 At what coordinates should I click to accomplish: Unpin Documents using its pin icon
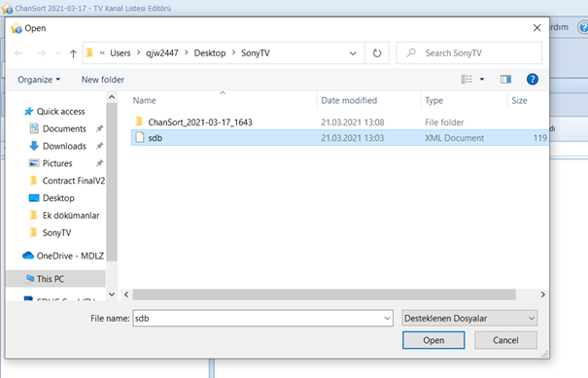tap(99, 128)
